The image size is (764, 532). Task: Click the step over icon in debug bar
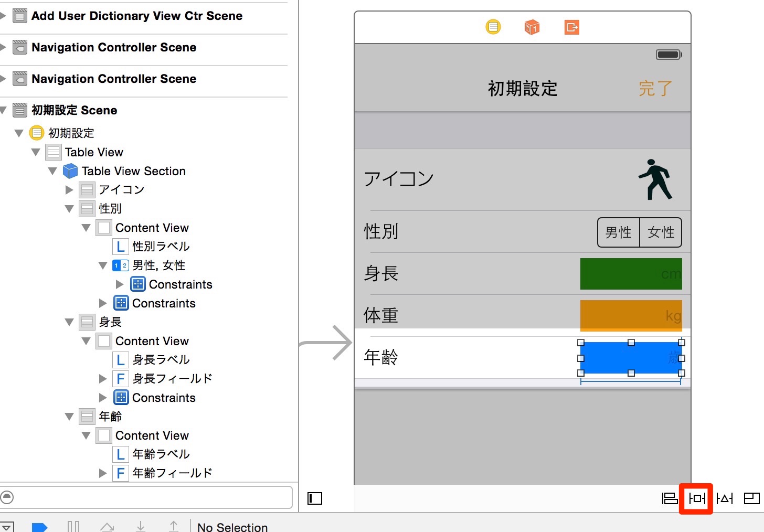[107, 527]
